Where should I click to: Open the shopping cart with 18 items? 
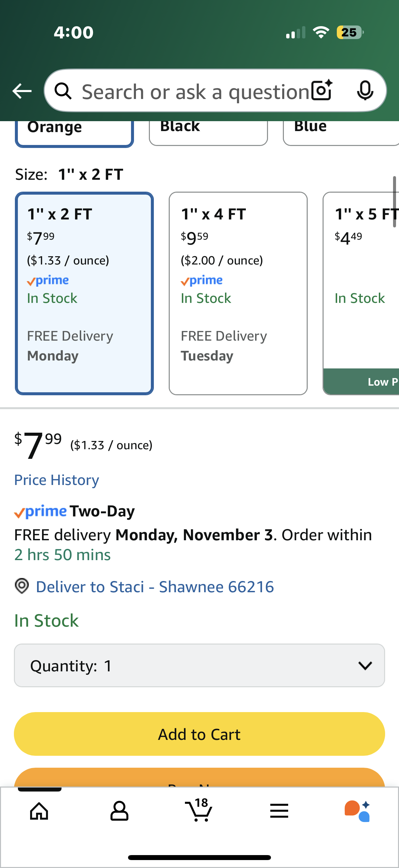(199, 810)
